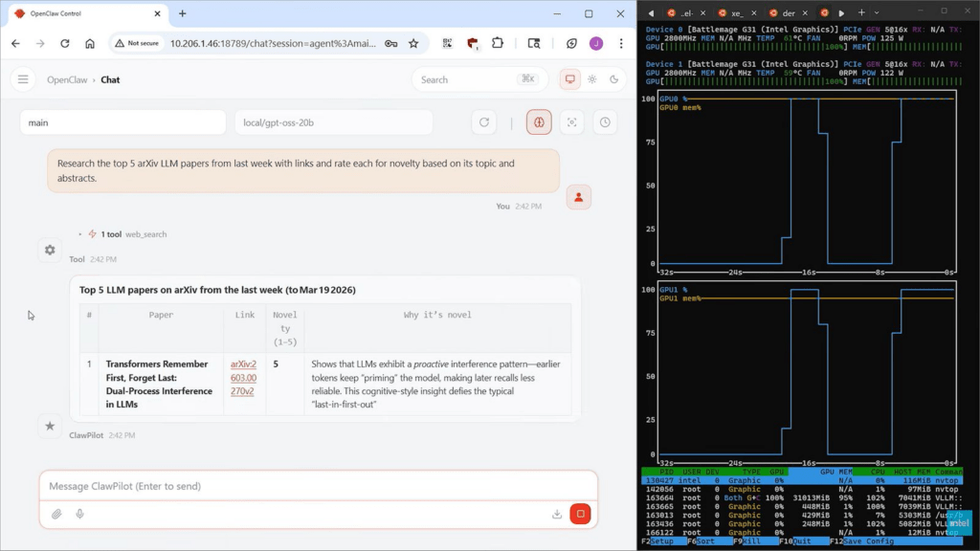Open a new browser tab
The width and height of the screenshot is (980, 551).
(x=183, y=13)
